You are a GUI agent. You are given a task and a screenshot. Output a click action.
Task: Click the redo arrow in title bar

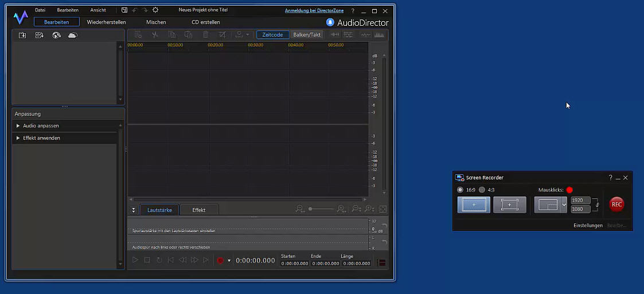pyautogui.click(x=145, y=10)
